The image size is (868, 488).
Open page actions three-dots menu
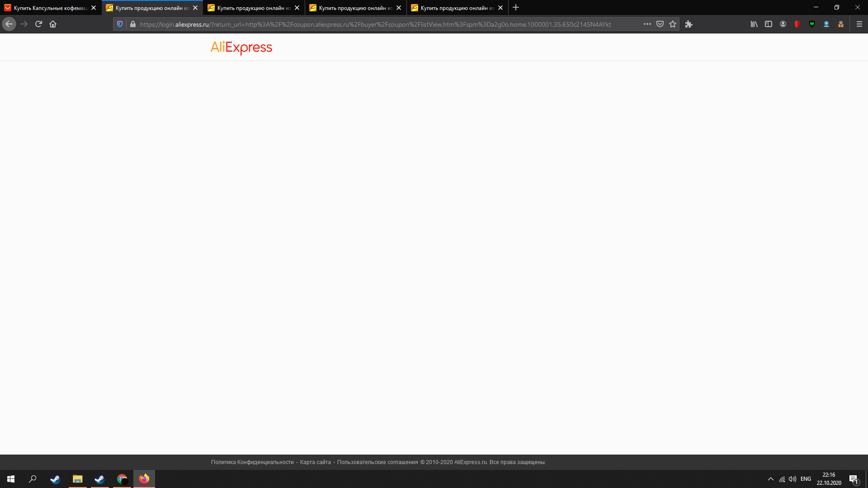[647, 24]
